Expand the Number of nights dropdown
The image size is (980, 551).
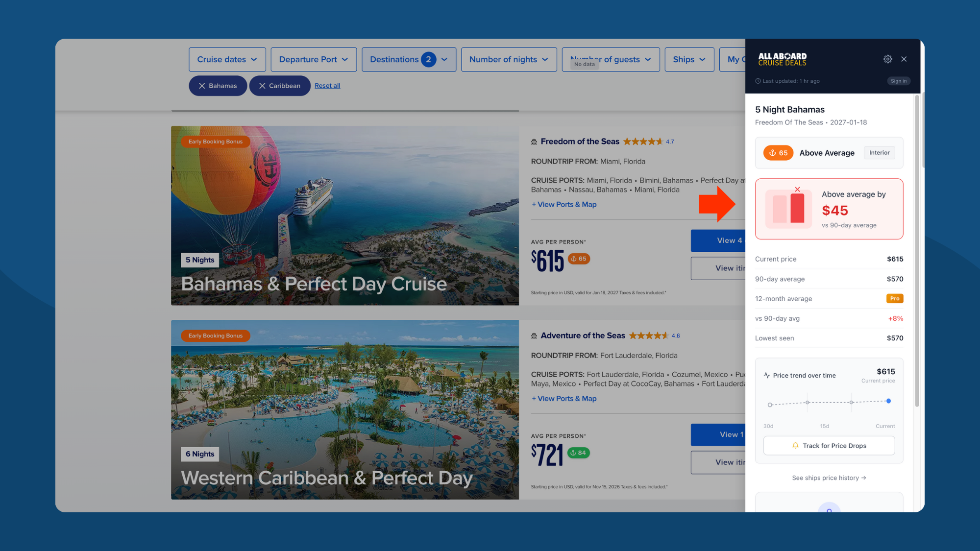[x=509, y=59]
